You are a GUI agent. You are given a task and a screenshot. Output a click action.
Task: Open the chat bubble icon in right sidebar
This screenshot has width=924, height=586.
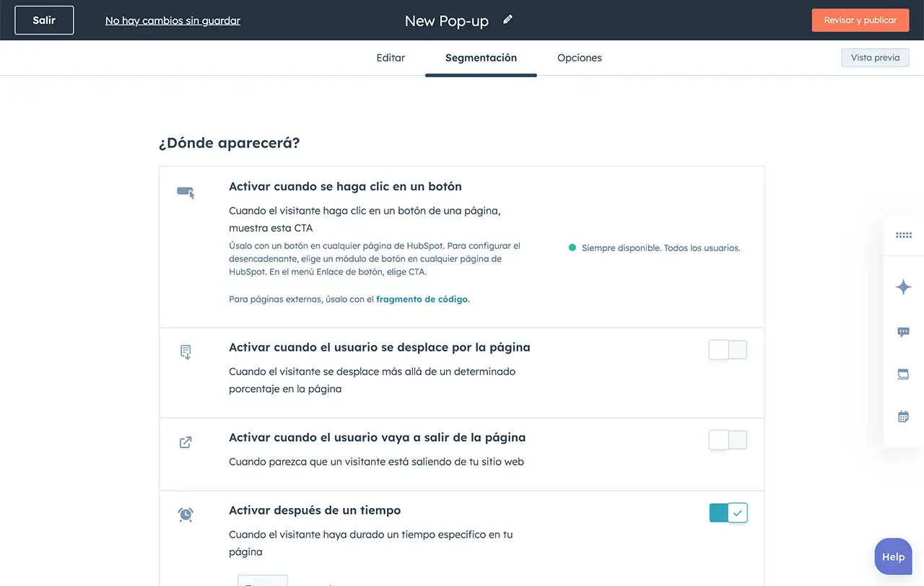903,332
